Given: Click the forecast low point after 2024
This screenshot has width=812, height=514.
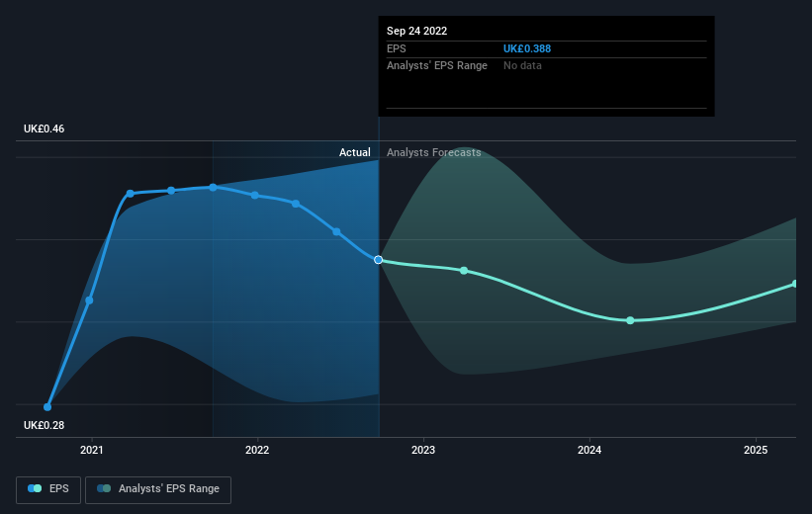Looking at the screenshot, I should 630,320.
